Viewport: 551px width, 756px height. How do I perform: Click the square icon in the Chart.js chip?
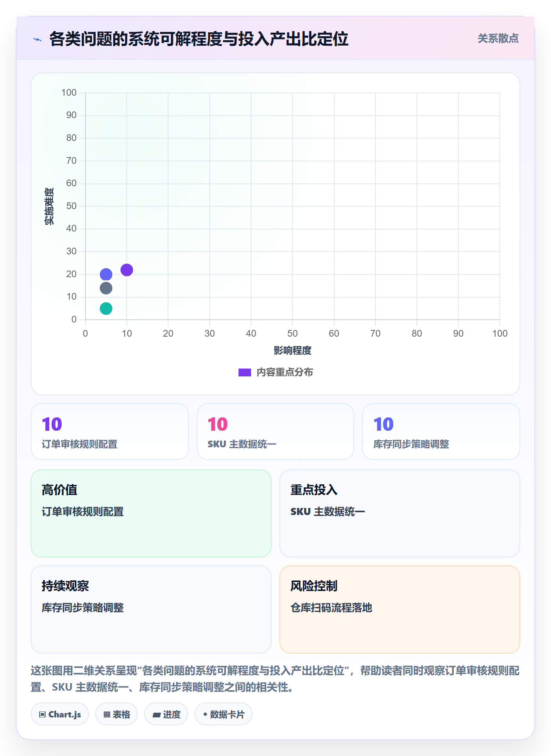coord(43,715)
